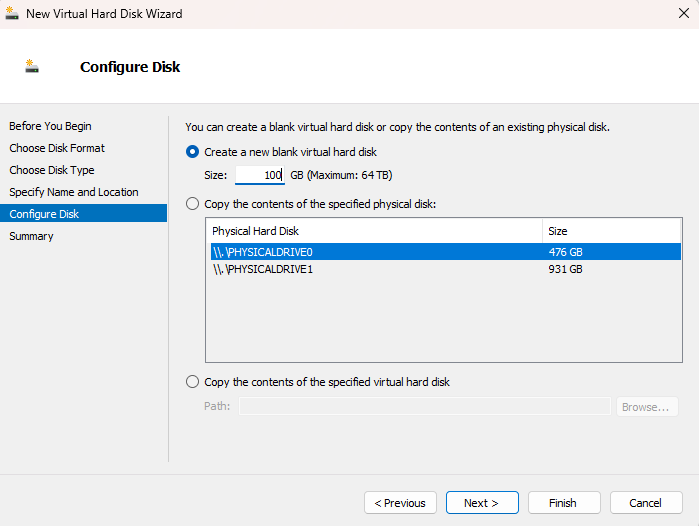Click the Size column header
699x526 pixels.
(612, 231)
